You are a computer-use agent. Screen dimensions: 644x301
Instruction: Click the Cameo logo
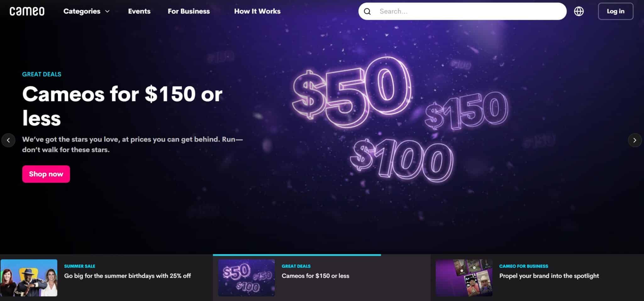click(27, 11)
